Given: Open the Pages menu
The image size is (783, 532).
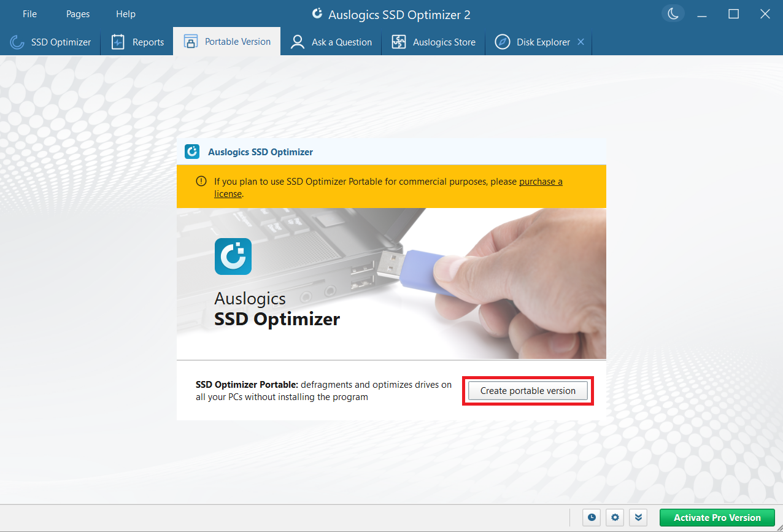Looking at the screenshot, I should click(78, 14).
